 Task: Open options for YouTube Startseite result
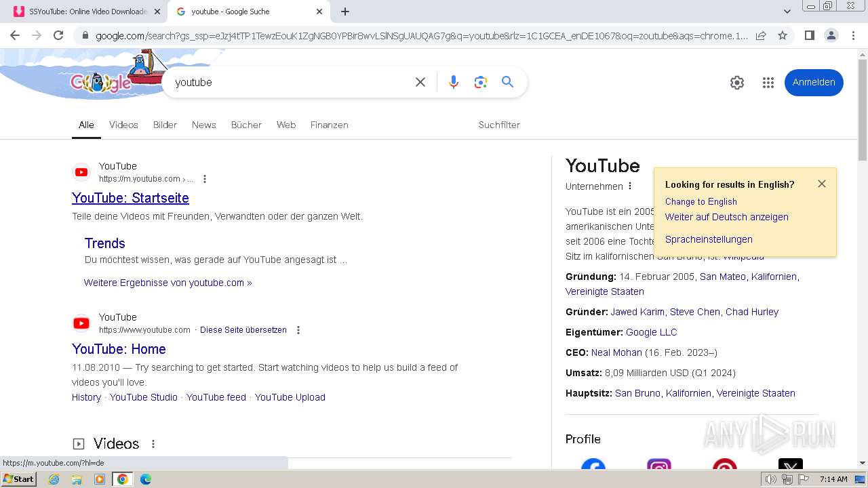click(205, 179)
